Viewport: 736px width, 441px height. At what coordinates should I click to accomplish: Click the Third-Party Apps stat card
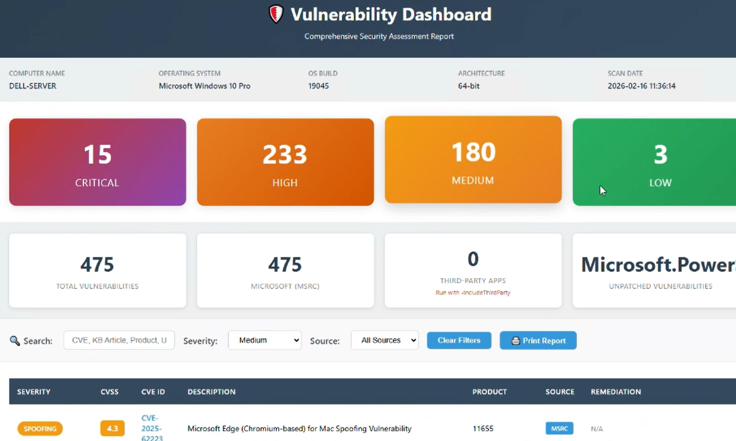click(473, 271)
